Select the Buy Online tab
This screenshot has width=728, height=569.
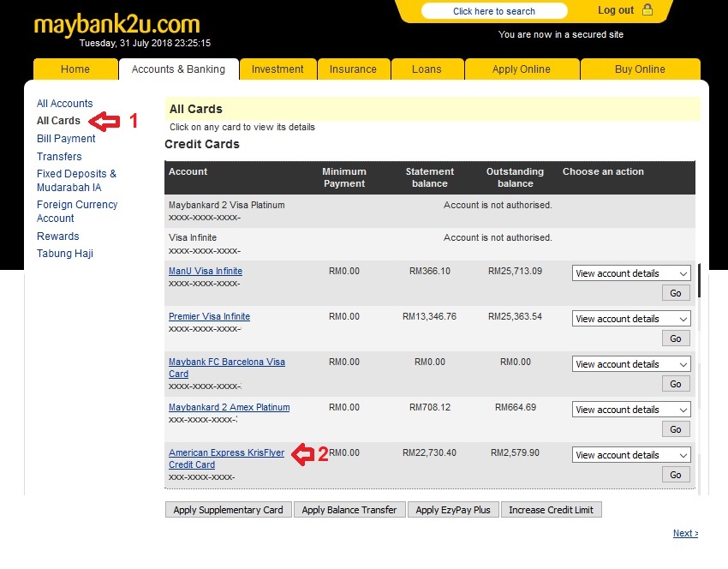coord(640,69)
